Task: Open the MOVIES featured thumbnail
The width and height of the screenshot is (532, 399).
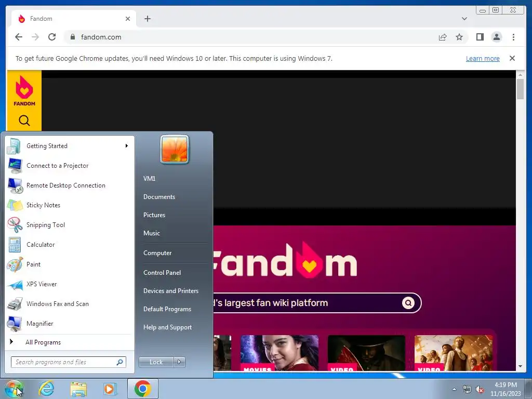Action: click(280, 353)
